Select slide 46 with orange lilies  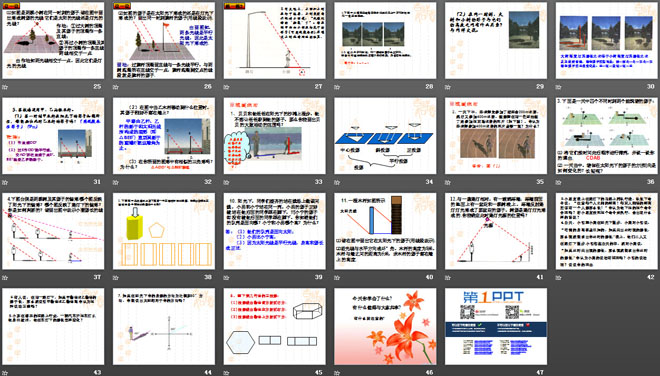pos(385,326)
